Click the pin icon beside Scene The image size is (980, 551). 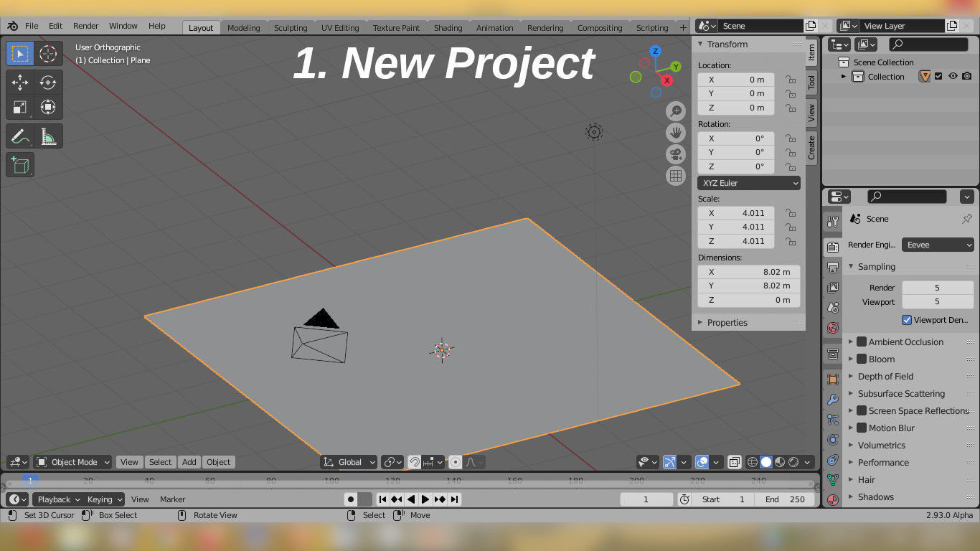[x=966, y=219]
